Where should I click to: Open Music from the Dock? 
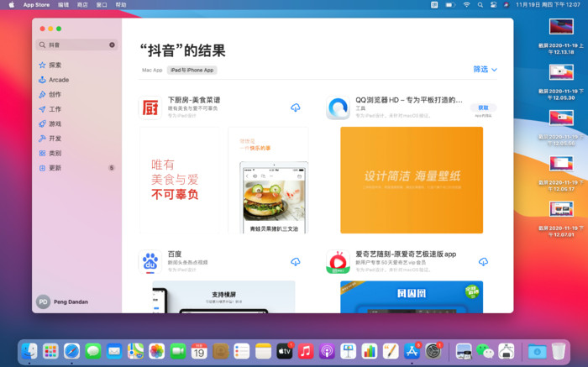[x=306, y=351]
